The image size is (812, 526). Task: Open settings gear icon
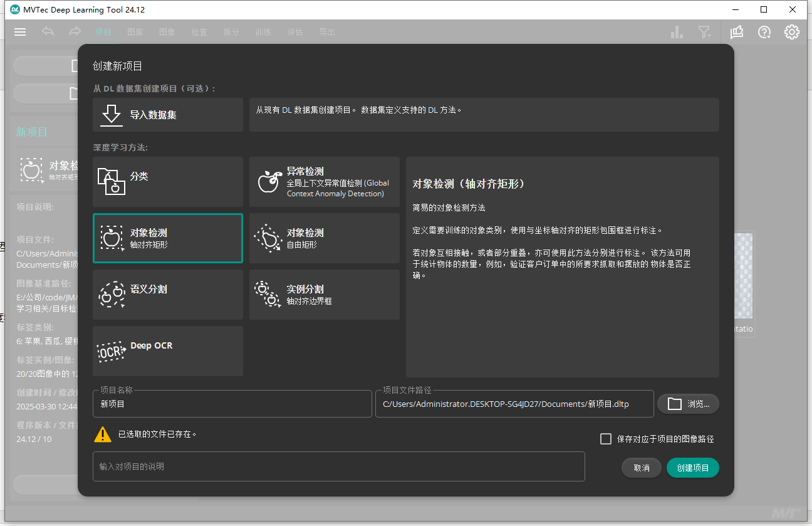[792, 32]
